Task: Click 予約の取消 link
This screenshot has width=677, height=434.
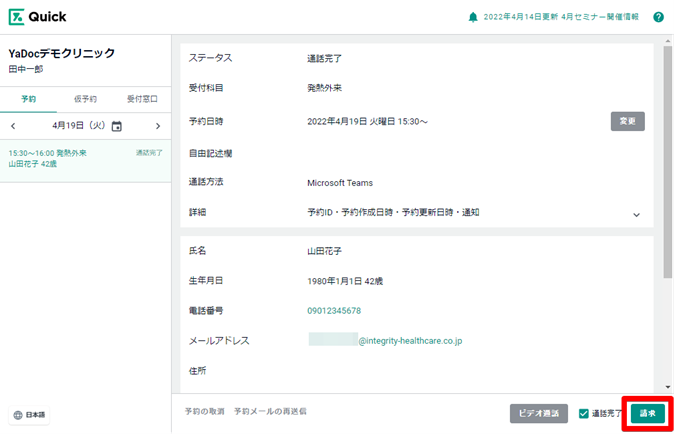Action: click(204, 411)
